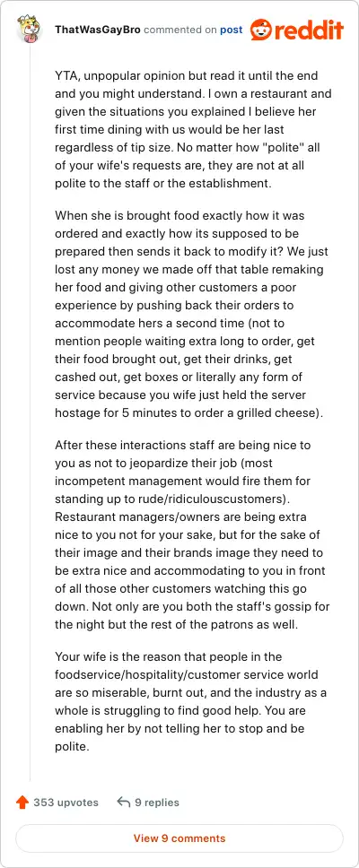This screenshot has width=359, height=868.
Task: Click the Reddit Snoo logo icon
Action: (x=260, y=30)
